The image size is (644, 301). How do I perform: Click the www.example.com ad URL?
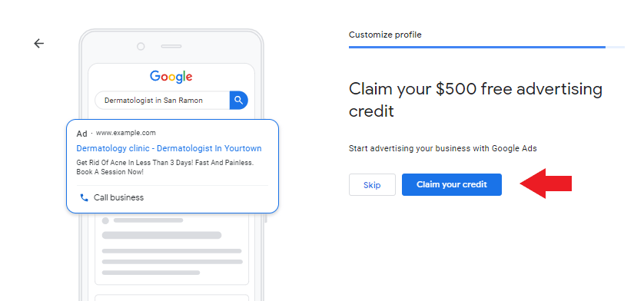click(126, 133)
